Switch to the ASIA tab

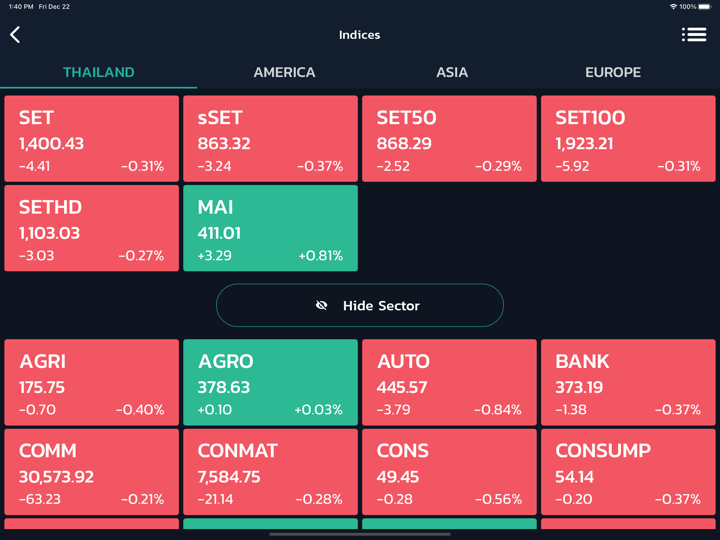click(452, 72)
